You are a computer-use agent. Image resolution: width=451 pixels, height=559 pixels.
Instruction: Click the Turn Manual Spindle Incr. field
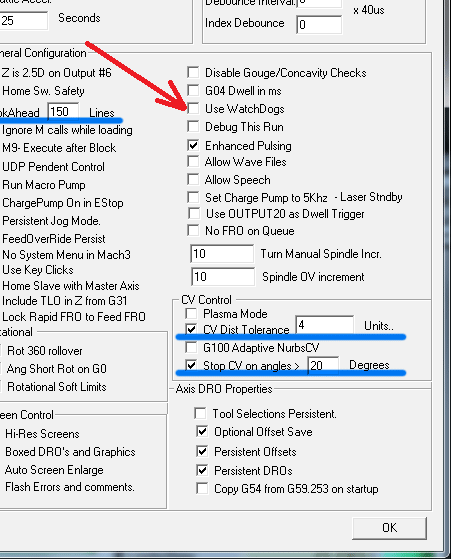(222, 253)
